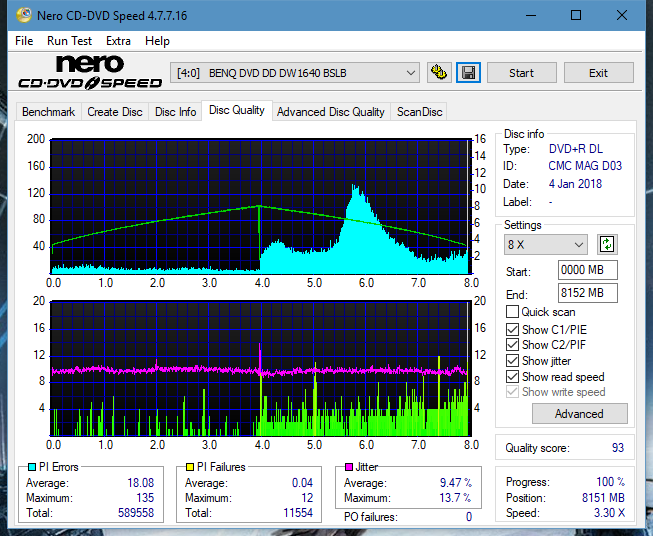Click the End field showing 8152 MB

(x=588, y=293)
